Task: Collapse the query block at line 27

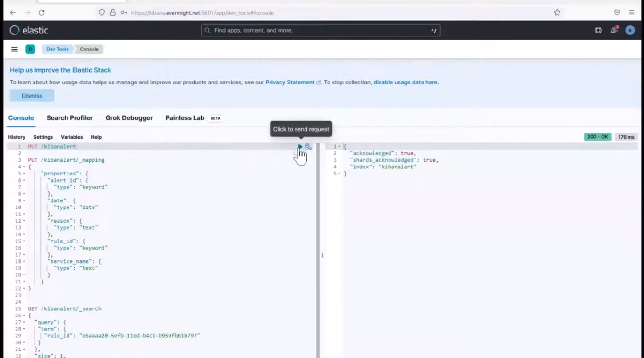Action: tap(24, 322)
